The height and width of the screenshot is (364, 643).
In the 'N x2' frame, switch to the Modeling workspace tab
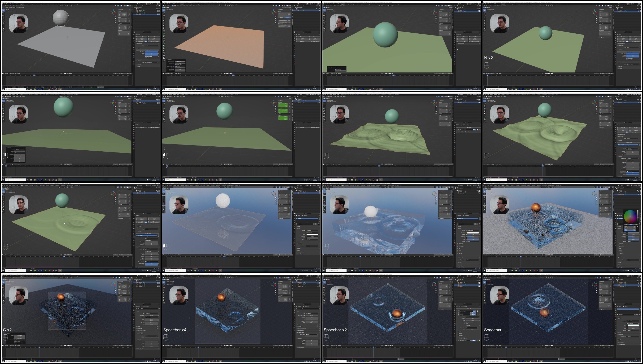pos(508,4)
